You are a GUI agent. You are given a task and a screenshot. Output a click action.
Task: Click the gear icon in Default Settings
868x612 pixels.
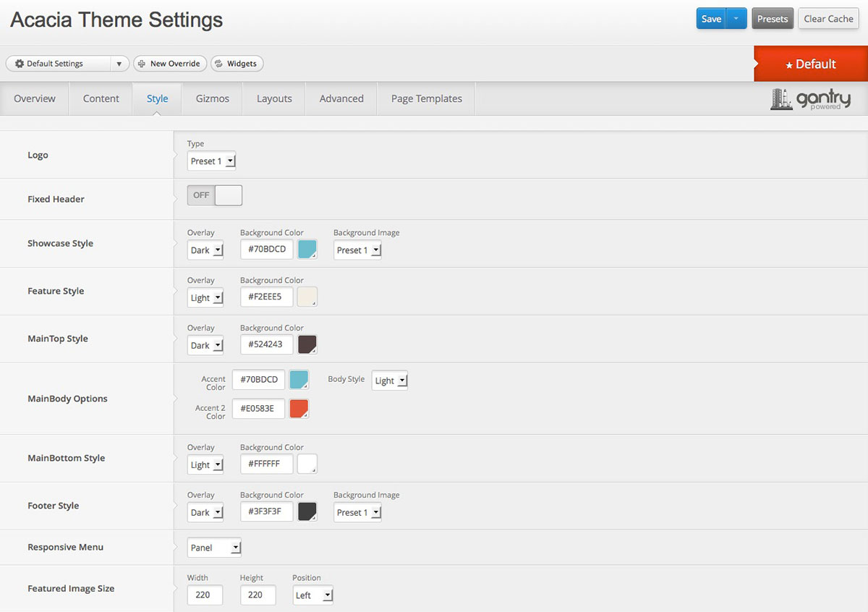point(20,64)
